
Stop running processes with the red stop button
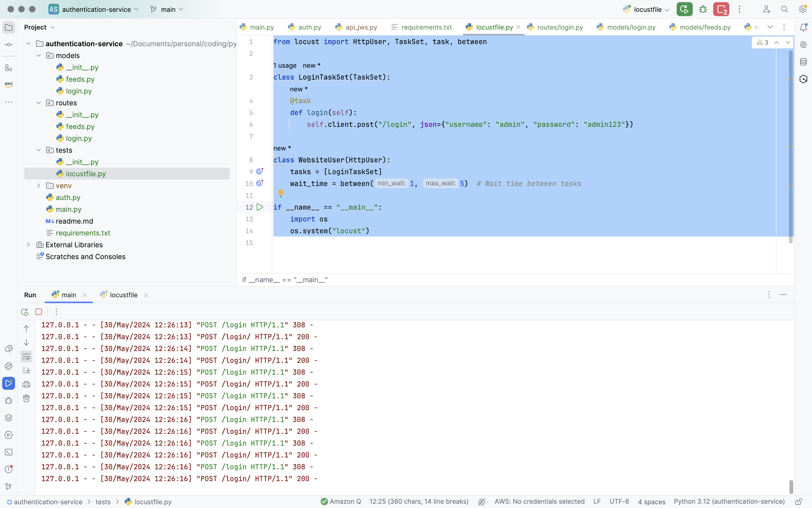coord(721,9)
